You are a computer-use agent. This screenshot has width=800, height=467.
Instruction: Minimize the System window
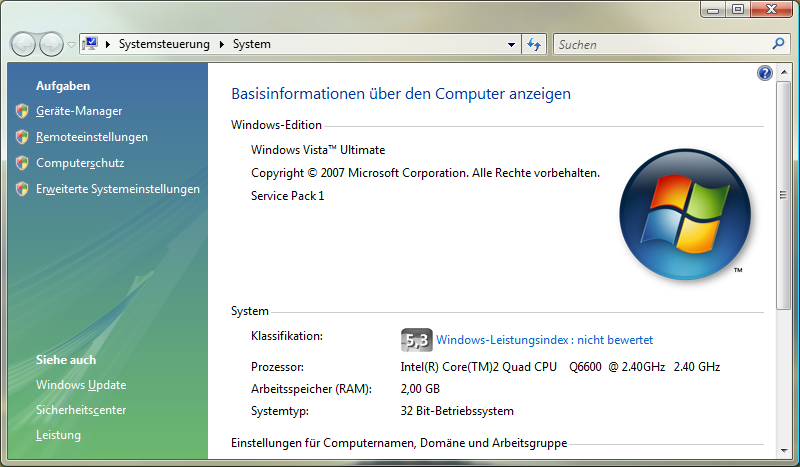tap(713, 9)
